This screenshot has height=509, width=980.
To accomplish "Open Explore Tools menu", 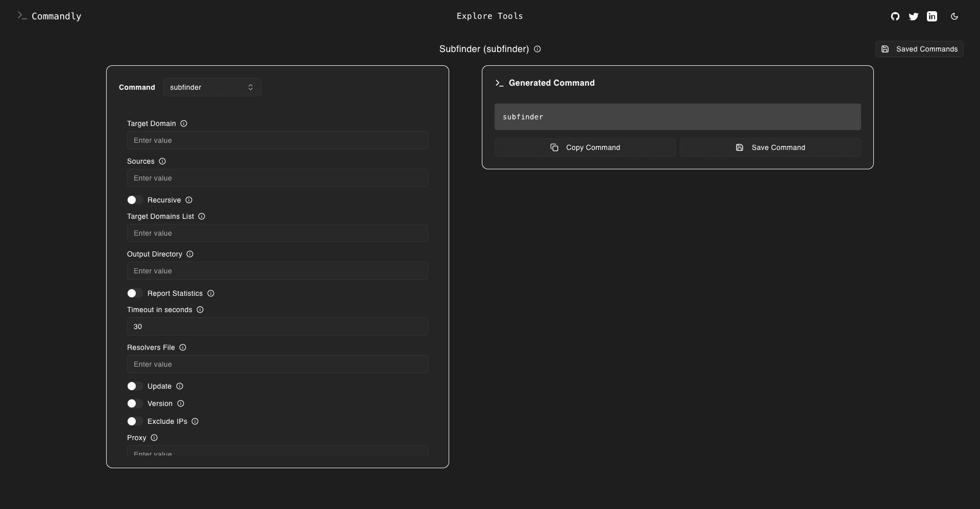I will (x=489, y=16).
